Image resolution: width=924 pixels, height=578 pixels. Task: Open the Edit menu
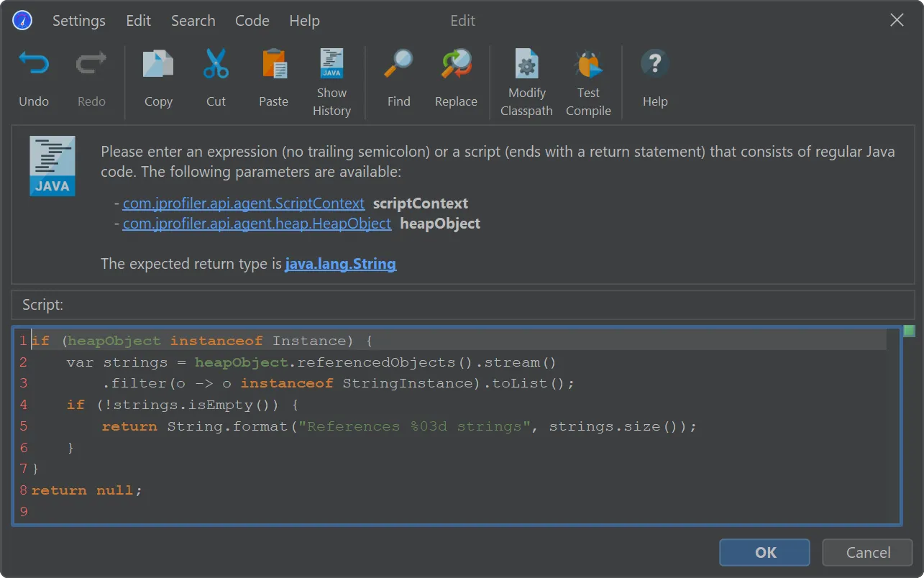coord(139,21)
